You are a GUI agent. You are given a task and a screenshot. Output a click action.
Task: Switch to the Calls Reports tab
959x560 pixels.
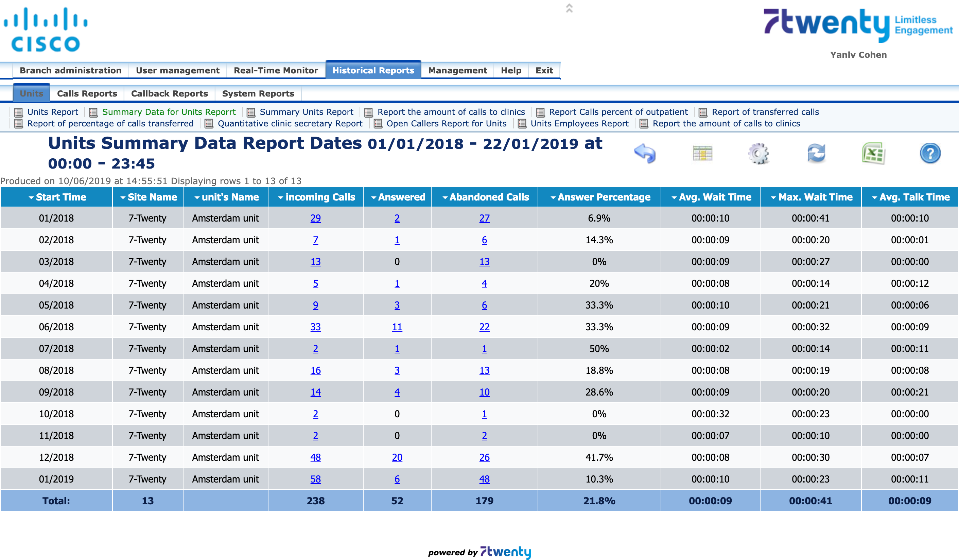pyautogui.click(x=87, y=93)
